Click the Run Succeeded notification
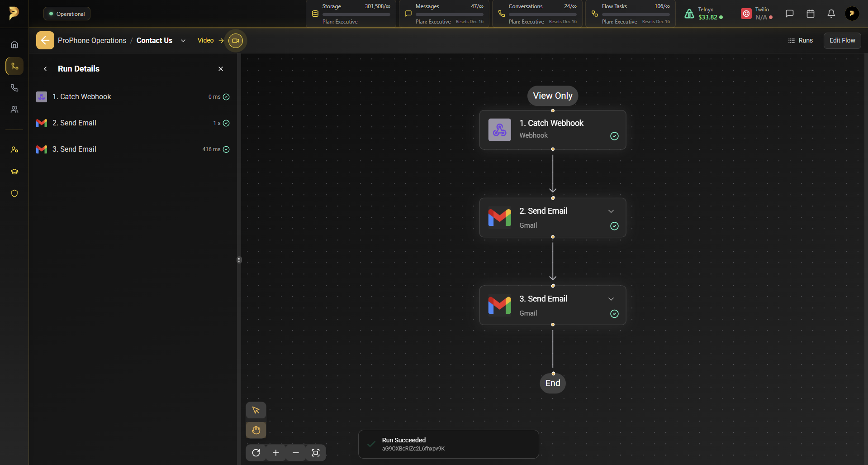 click(449, 444)
